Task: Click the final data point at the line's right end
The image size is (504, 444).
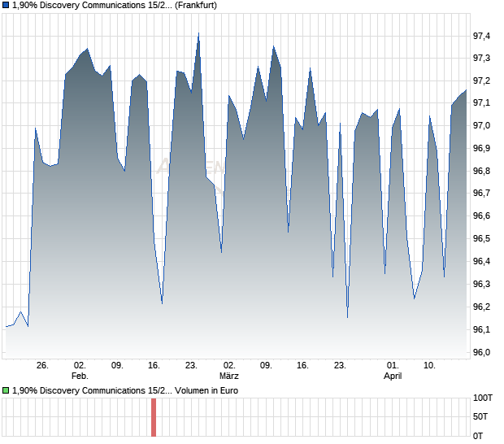Action: point(466,90)
